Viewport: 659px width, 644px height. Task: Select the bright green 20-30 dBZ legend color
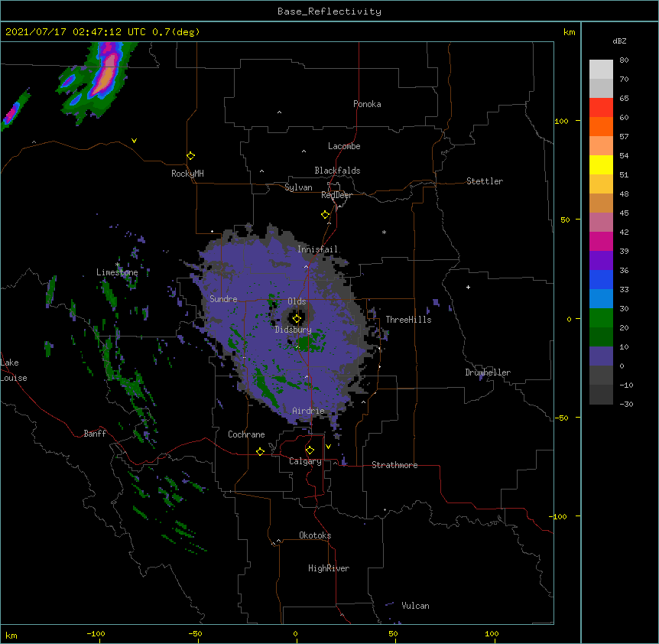pos(601,318)
